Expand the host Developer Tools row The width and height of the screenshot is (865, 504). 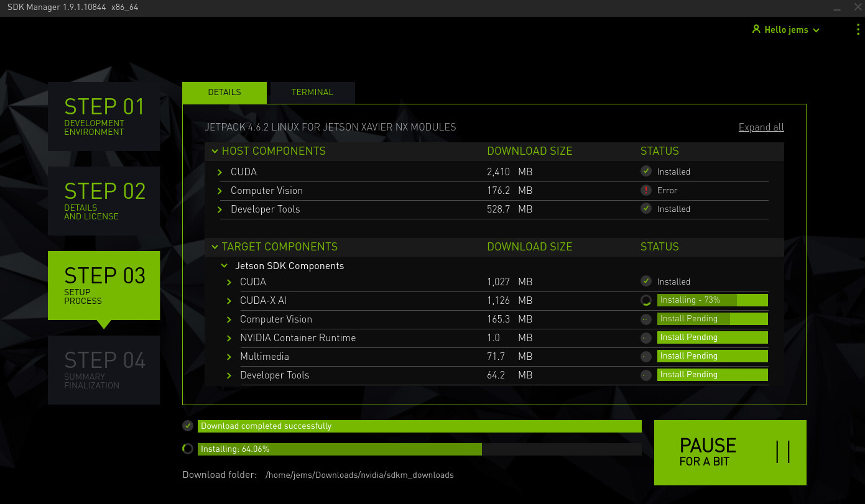[220, 209]
